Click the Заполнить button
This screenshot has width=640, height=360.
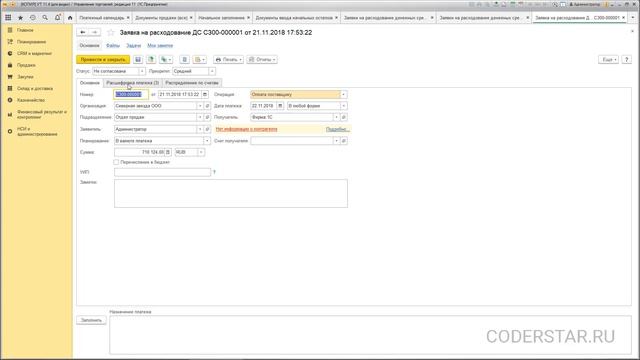(x=91, y=320)
